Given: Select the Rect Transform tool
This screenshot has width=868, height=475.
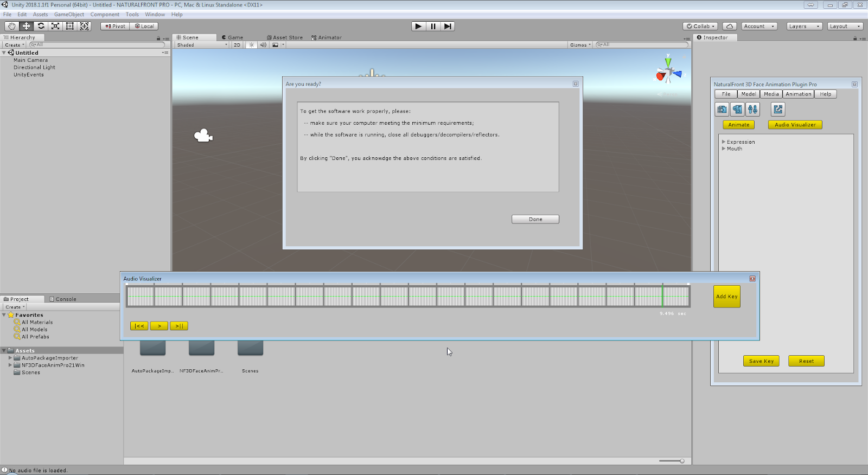Looking at the screenshot, I should click(x=70, y=26).
